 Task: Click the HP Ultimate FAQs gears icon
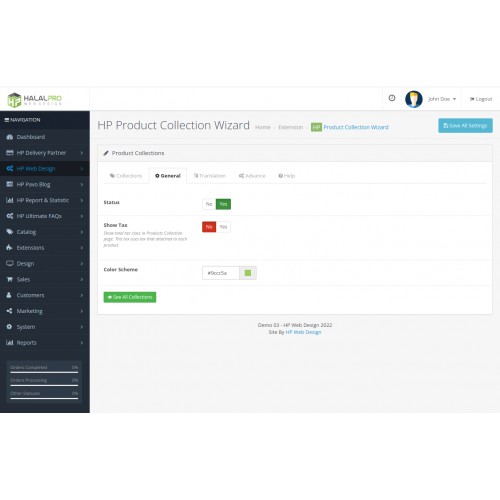point(10,216)
